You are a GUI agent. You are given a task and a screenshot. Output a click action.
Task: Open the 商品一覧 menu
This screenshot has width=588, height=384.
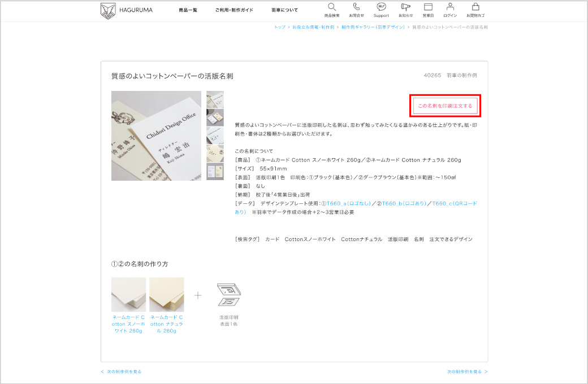[x=188, y=10]
